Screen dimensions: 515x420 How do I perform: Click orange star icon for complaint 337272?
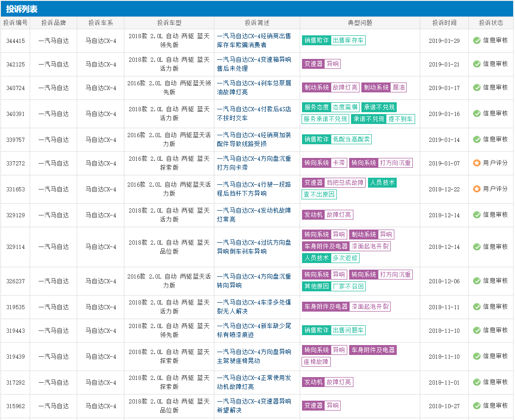(476, 163)
